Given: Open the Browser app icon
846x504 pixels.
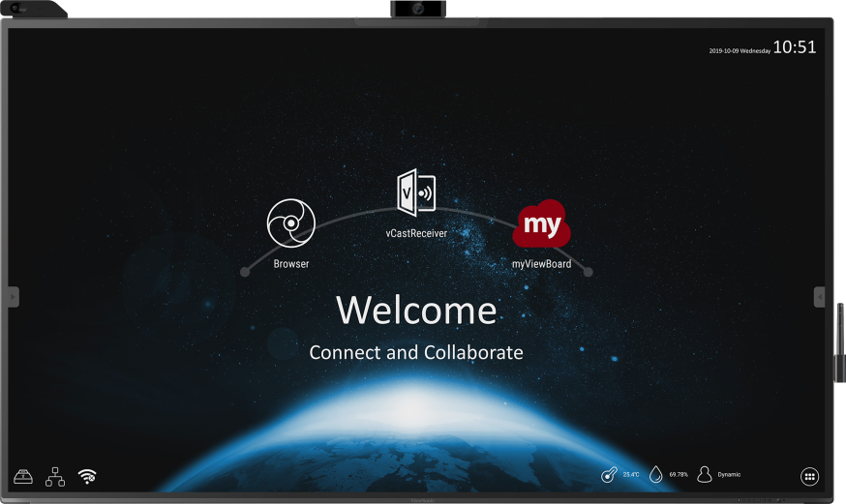Looking at the screenshot, I should [291, 224].
